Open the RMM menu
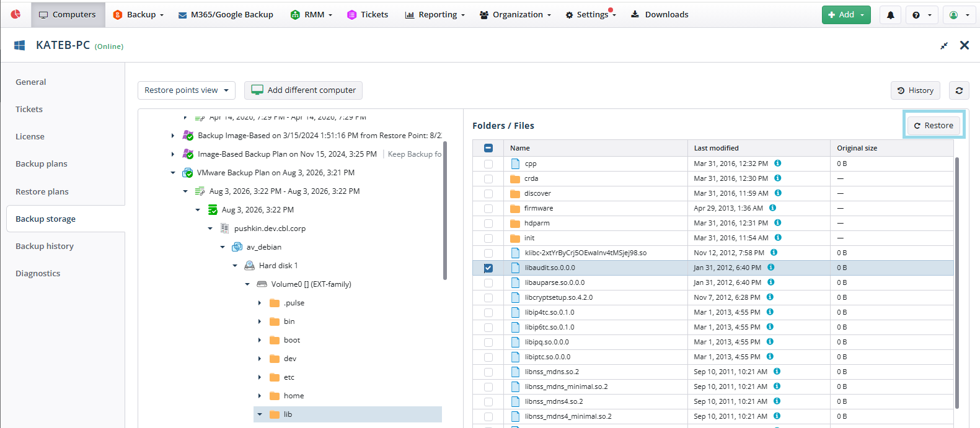The height and width of the screenshot is (428, 980). [x=312, y=15]
